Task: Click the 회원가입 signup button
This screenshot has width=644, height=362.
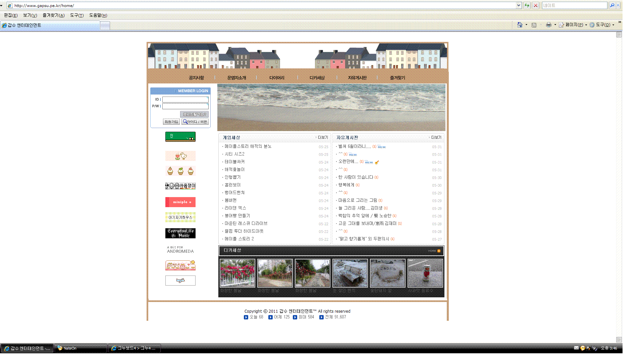Action: pos(171,122)
